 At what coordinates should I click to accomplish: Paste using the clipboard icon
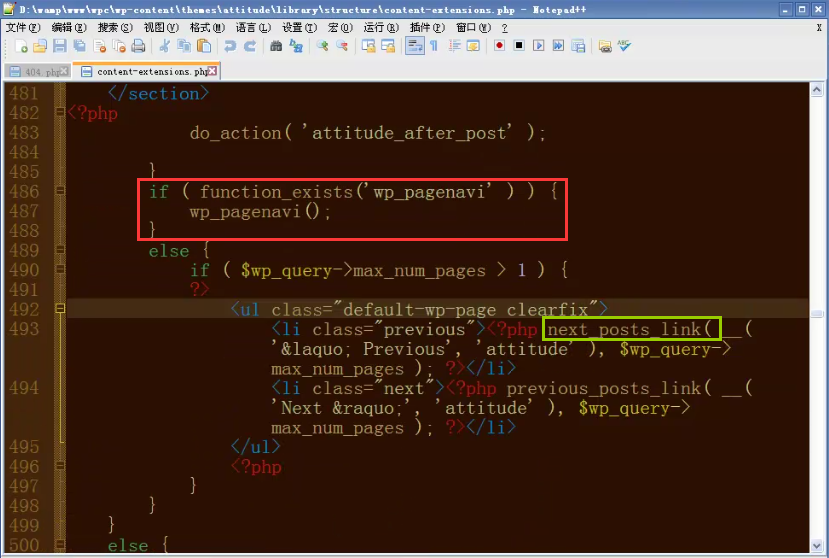click(x=204, y=46)
